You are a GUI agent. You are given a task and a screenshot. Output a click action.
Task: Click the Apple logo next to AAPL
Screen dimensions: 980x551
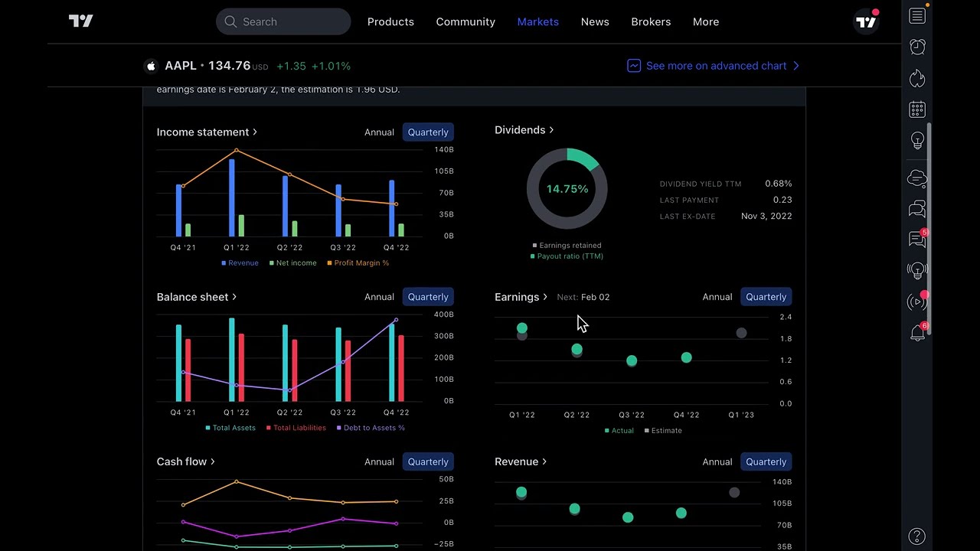[x=151, y=66]
